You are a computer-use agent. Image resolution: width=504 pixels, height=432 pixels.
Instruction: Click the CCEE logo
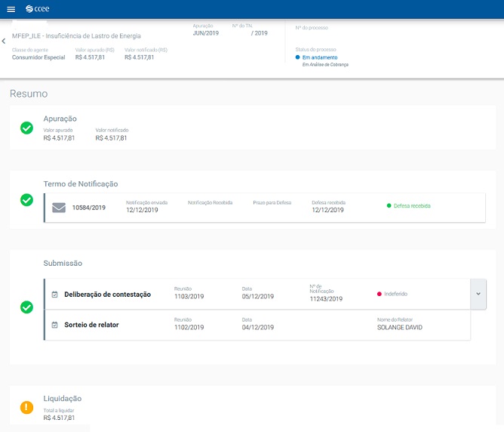pyautogui.click(x=38, y=9)
